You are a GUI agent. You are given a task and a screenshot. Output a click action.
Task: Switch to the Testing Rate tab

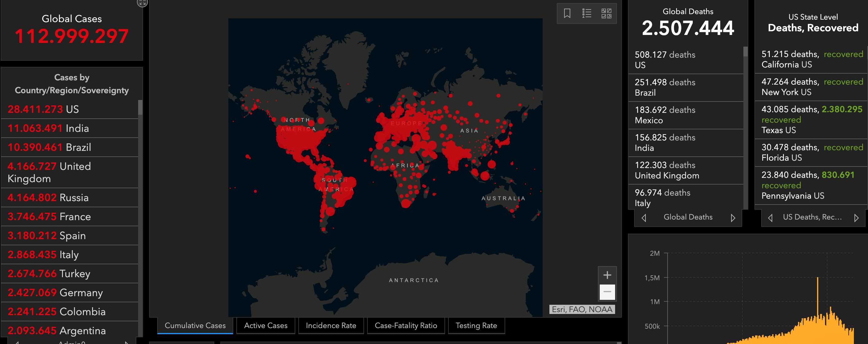pyautogui.click(x=476, y=326)
